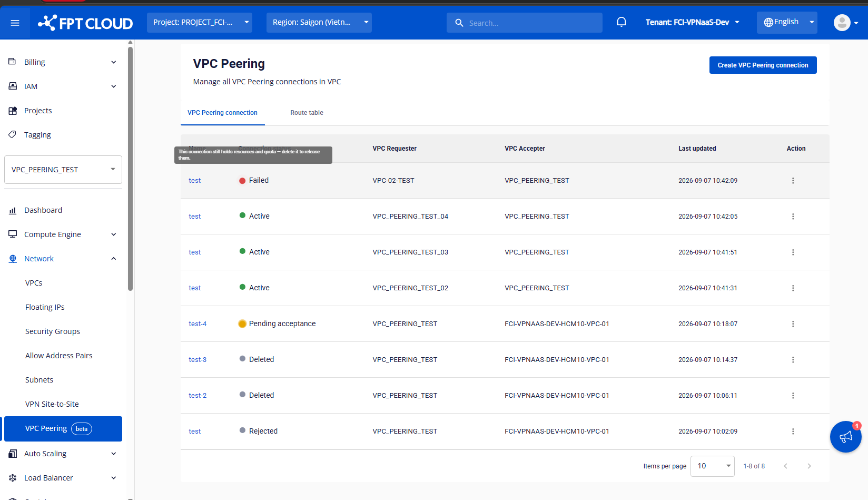Expand the Compute Engine chevron
This screenshot has width=868, height=500.
click(114, 234)
